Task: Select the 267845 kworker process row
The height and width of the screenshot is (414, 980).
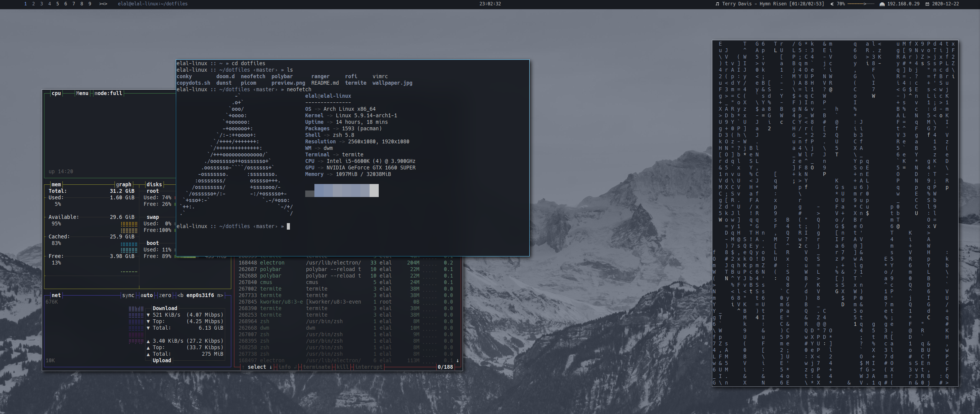Action: pos(346,302)
